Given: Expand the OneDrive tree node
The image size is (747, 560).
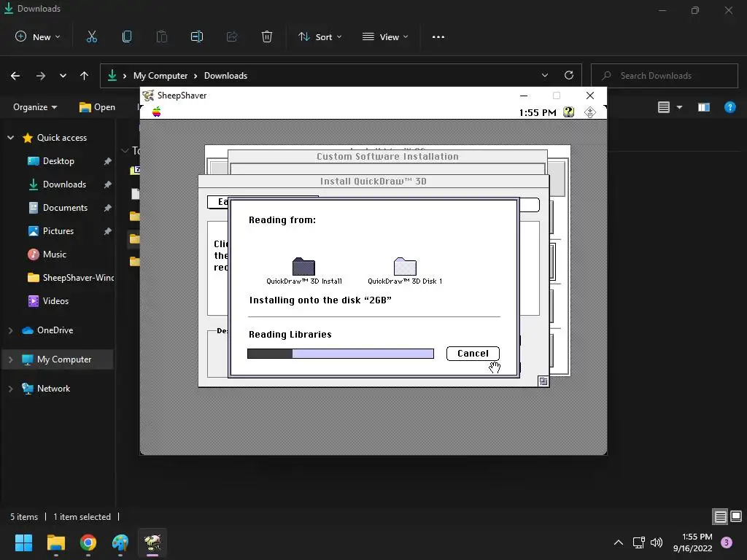Looking at the screenshot, I should pyautogui.click(x=10, y=330).
